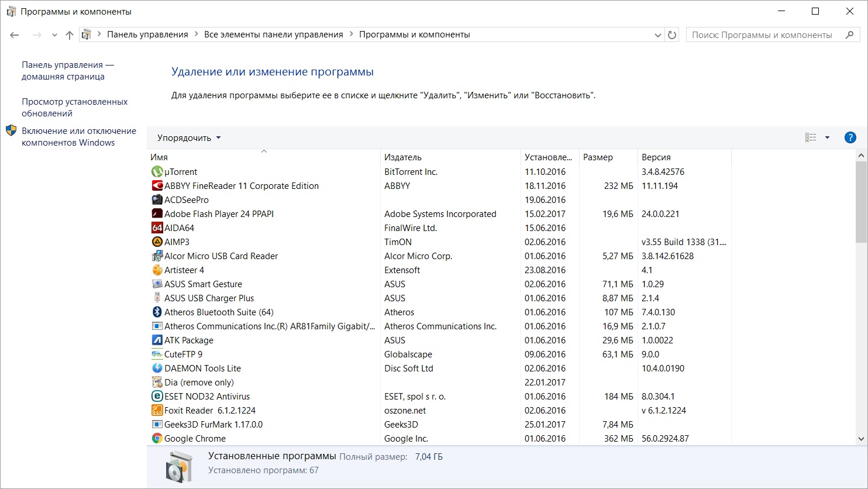Click the µTorrent program icon

(x=157, y=172)
